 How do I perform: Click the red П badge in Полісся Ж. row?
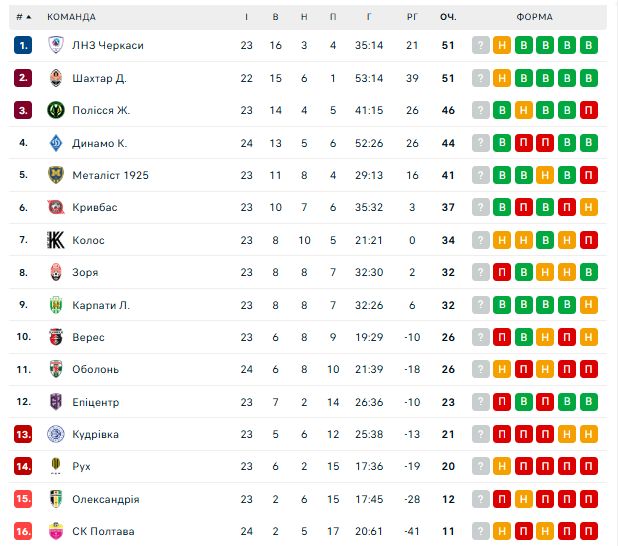pyautogui.click(x=589, y=110)
